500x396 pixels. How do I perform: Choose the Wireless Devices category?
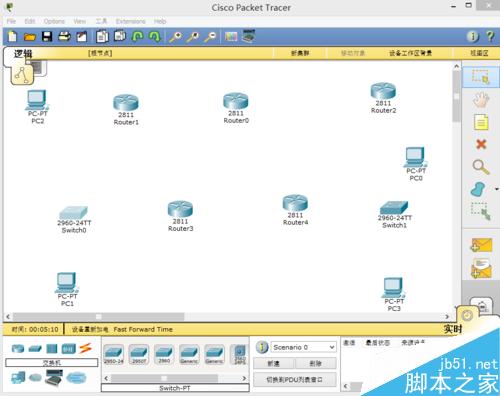68,349
